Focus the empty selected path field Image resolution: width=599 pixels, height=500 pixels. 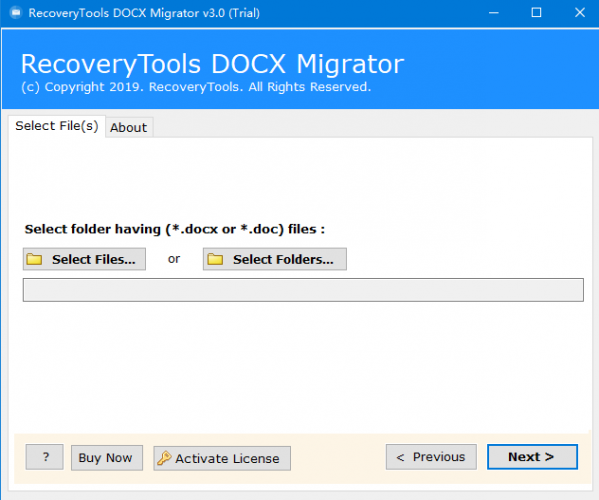click(x=303, y=290)
